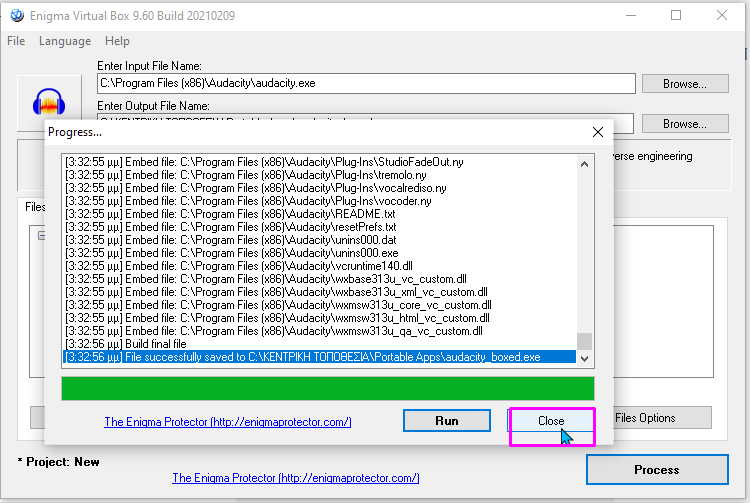Click the Process button
Viewport: 750px width, 503px height.
(x=657, y=470)
